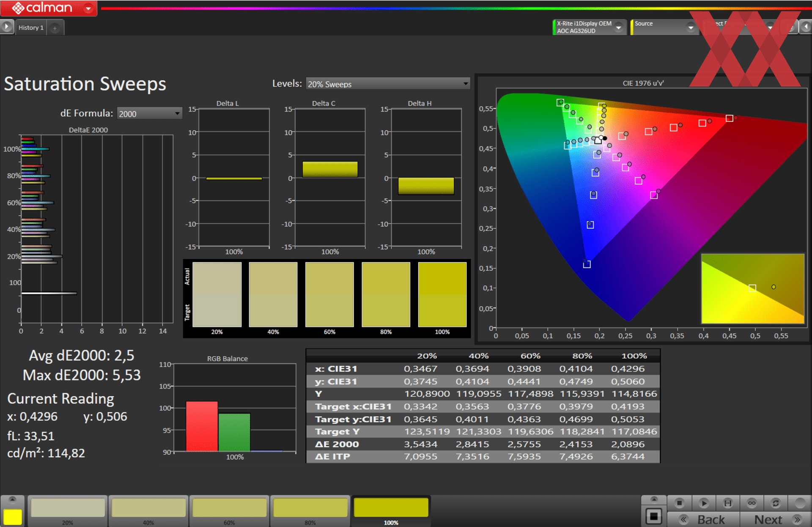Click the ΔE ITP value 6,3744
This screenshot has width=812, height=527.
tap(628, 456)
